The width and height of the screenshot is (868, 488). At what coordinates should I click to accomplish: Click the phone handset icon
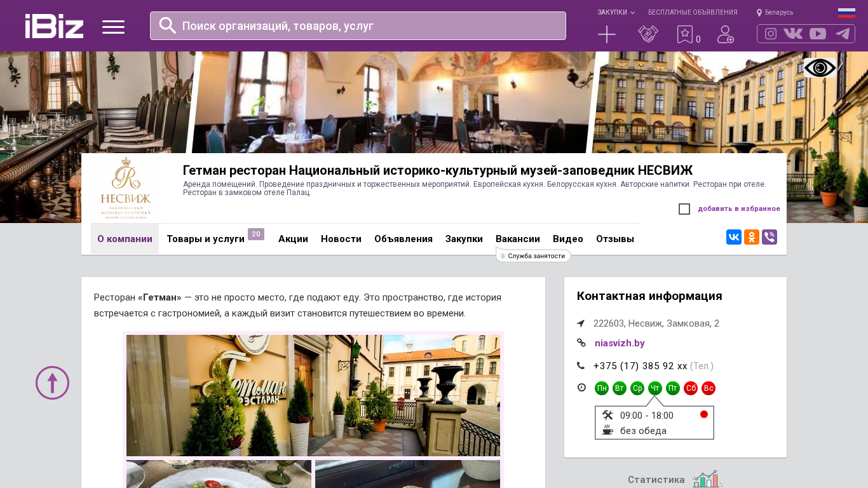pos(581,365)
